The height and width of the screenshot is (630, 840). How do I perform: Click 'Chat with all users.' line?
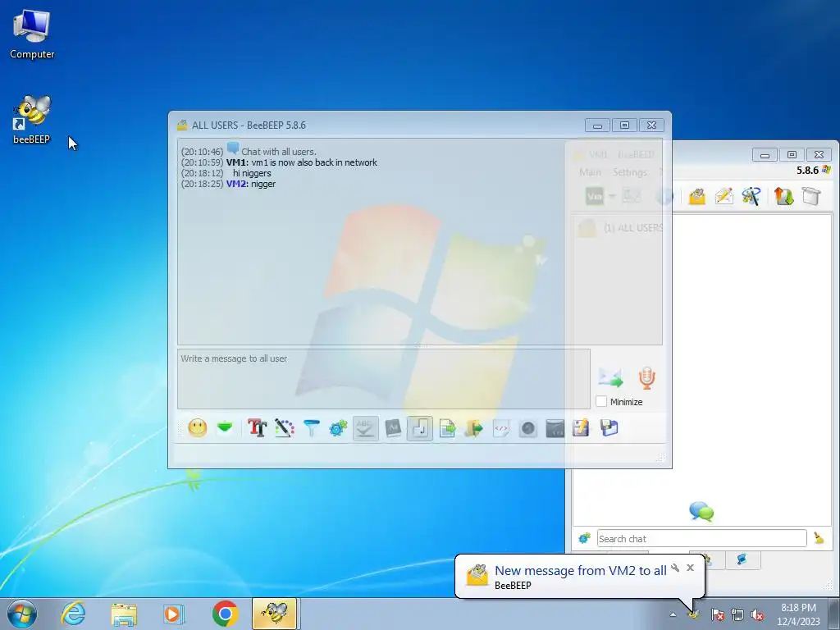[x=279, y=152]
